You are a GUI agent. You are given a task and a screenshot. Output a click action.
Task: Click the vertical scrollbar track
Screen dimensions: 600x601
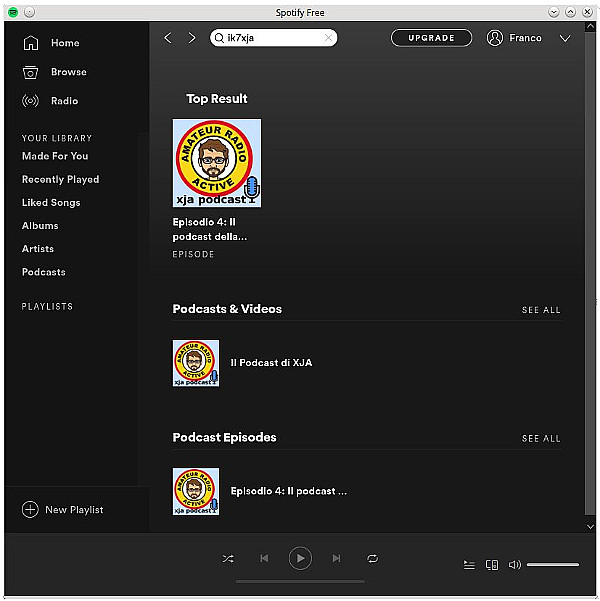tap(590, 274)
